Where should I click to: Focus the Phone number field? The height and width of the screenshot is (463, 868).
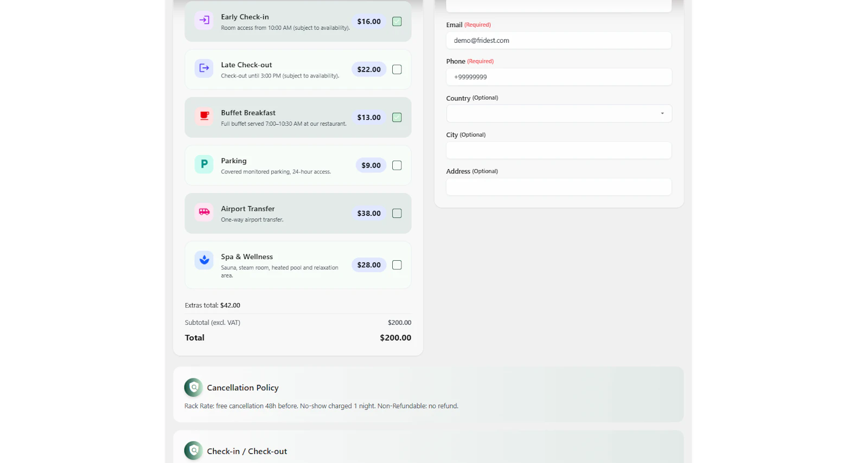pyautogui.click(x=559, y=77)
